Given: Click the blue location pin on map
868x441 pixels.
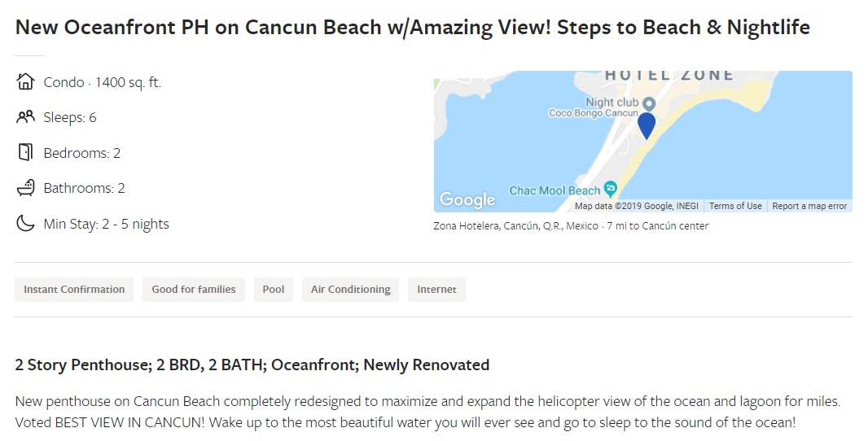Looking at the screenshot, I should 646,125.
